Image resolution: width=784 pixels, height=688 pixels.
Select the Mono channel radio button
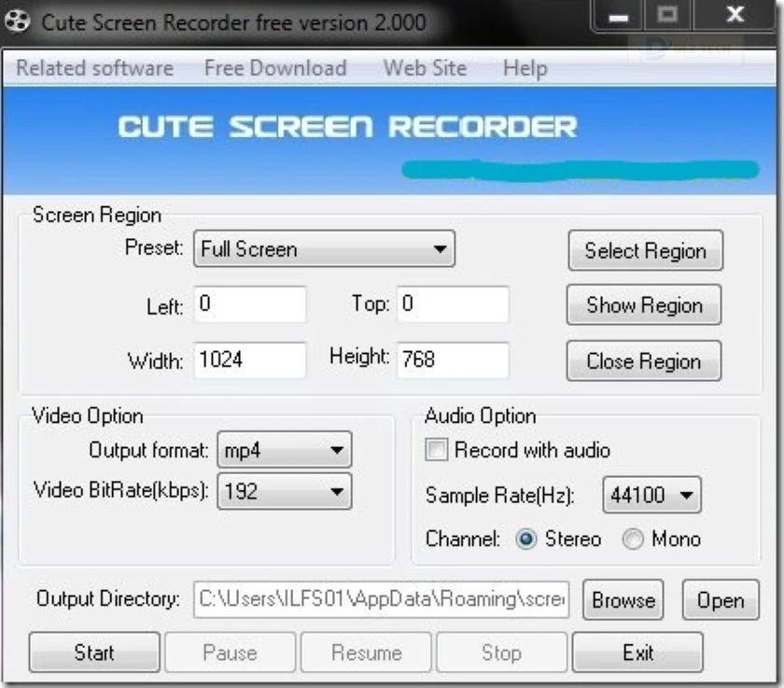pos(633,539)
